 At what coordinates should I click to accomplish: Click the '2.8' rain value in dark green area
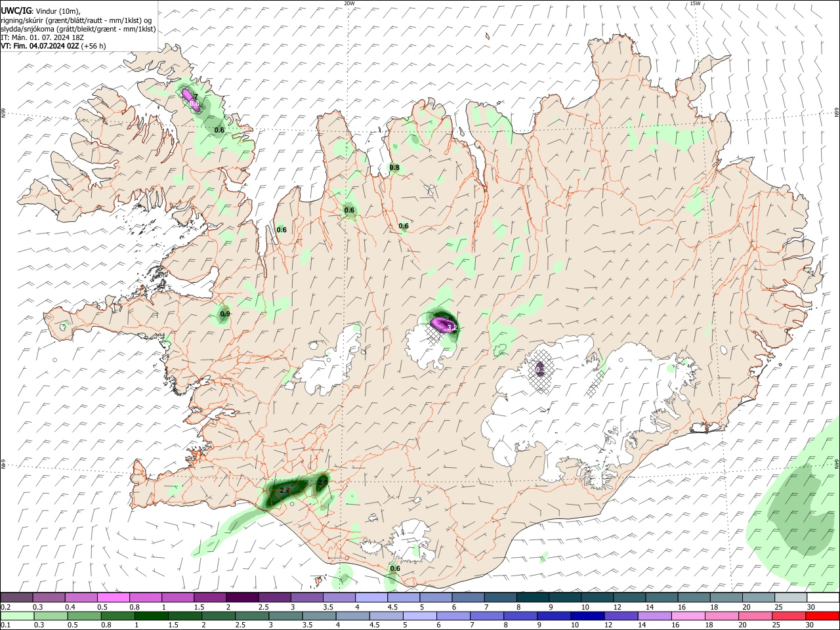coord(284,490)
